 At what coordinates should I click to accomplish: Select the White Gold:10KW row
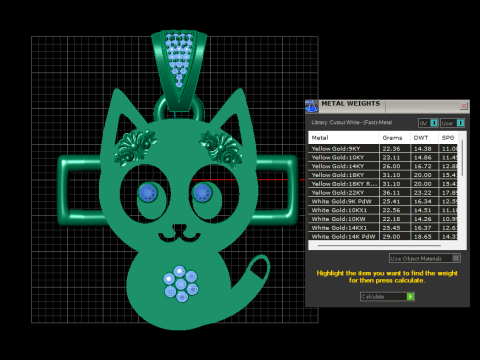(383, 219)
